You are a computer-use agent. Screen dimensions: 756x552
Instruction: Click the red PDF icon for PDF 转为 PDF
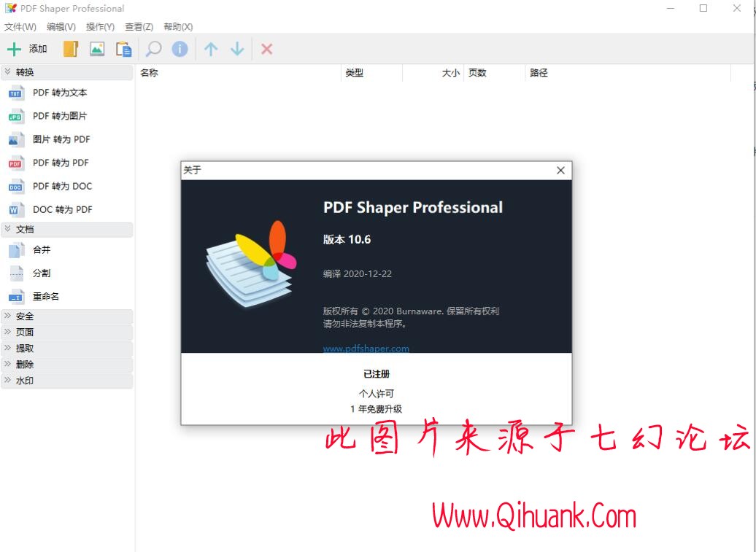coord(15,163)
